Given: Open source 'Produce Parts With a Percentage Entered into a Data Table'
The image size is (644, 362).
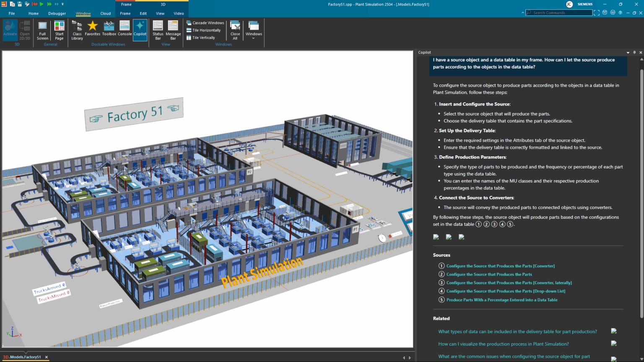Looking at the screenshot, I should click(501, 300).
